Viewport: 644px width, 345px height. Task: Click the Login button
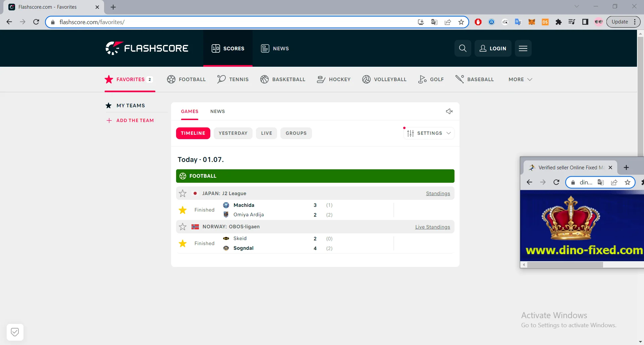pyautogui.click(x=493, y=48)
